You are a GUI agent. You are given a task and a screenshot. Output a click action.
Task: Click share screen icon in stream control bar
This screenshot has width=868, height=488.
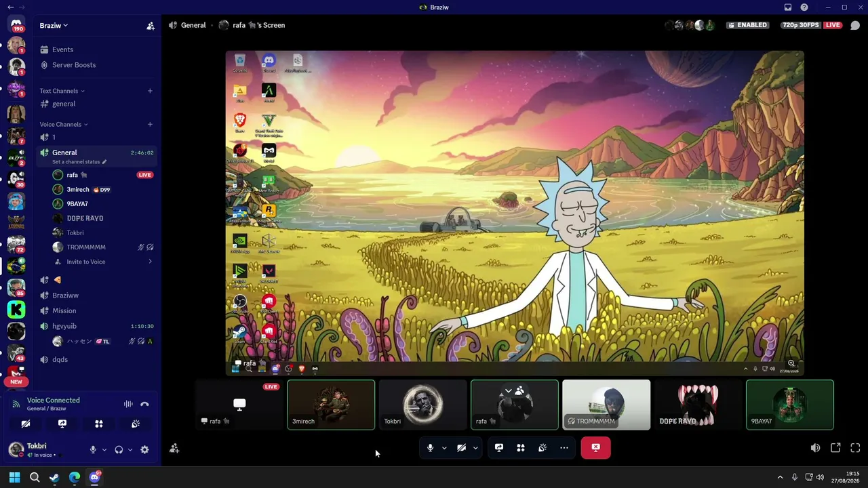pos(499,448)
